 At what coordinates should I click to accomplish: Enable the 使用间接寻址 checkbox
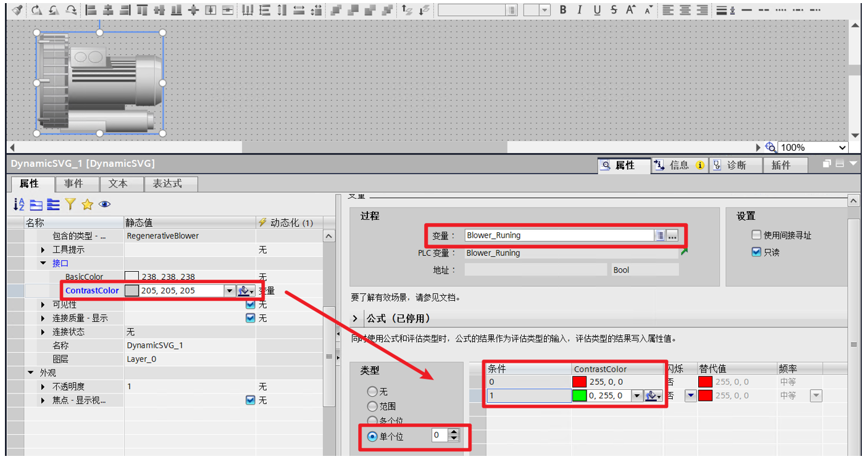click(x=756, y=235)
